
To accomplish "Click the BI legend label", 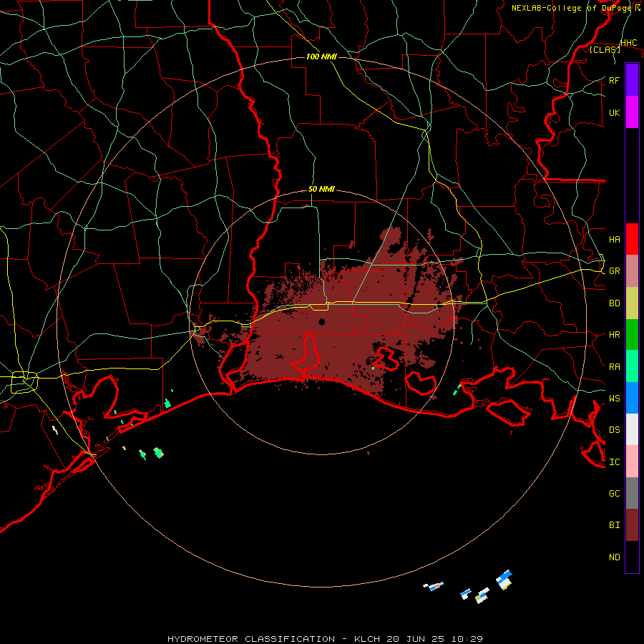I will pos(614,525).
